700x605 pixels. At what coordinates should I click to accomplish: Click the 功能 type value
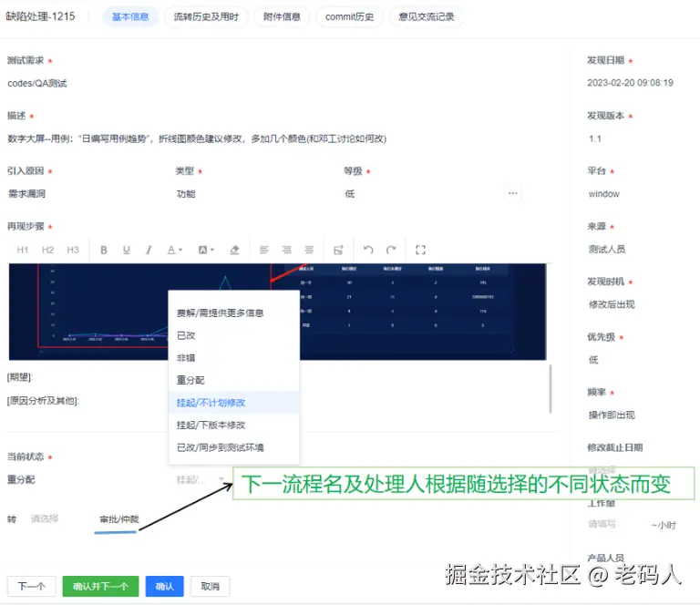186,194
